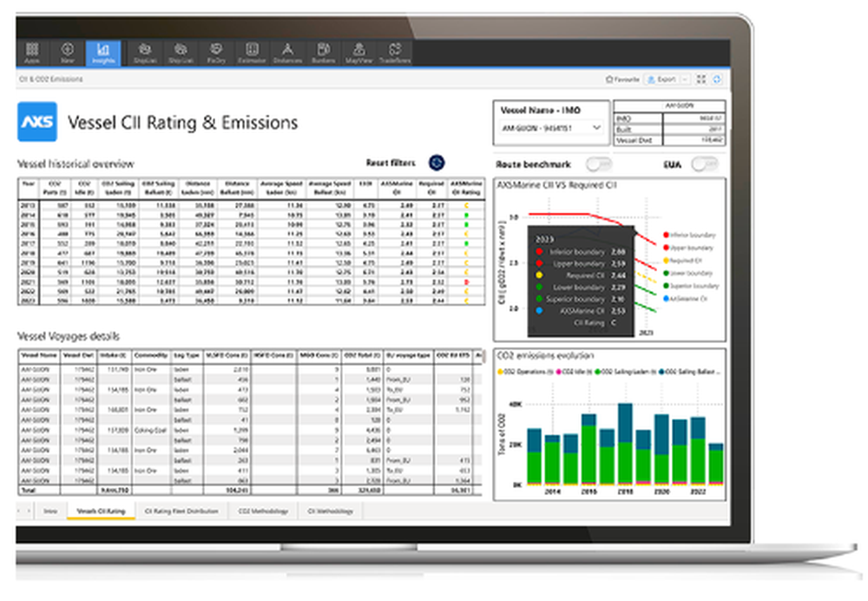Click the New toolbar icon
Viewport: 868px width, 601px height.
68,53
